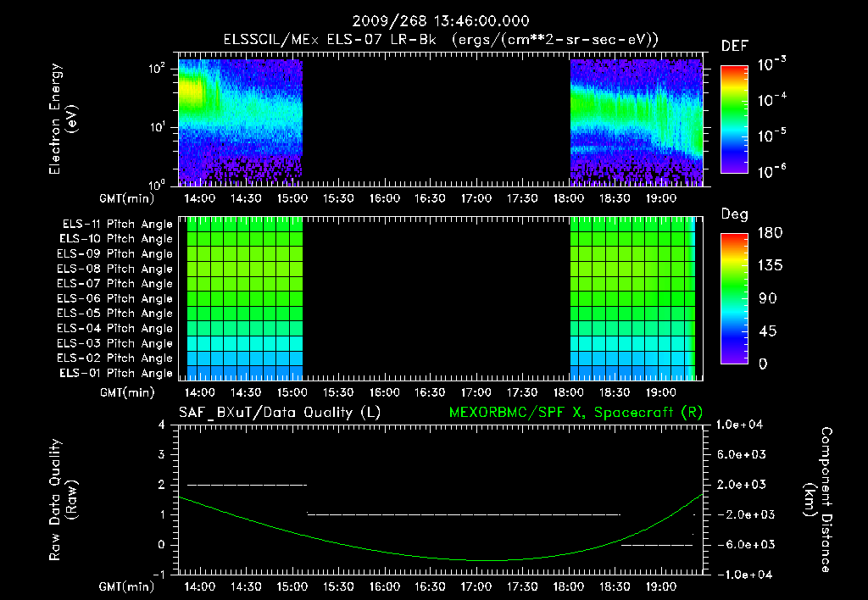Viewport: 868px width, 600px height.
Task: Click the Component Distance (km) axis label
Action: 818,500
